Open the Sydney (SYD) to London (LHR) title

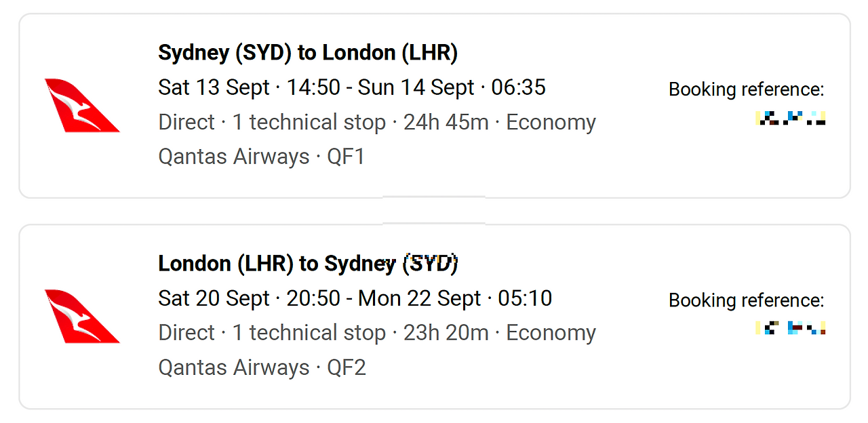click(308, 53)
